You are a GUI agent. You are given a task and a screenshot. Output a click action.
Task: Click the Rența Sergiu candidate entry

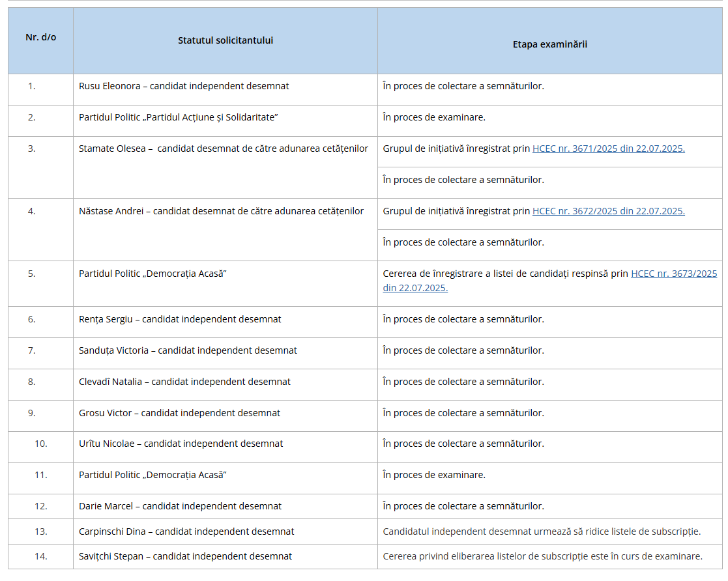pos(180,319)
